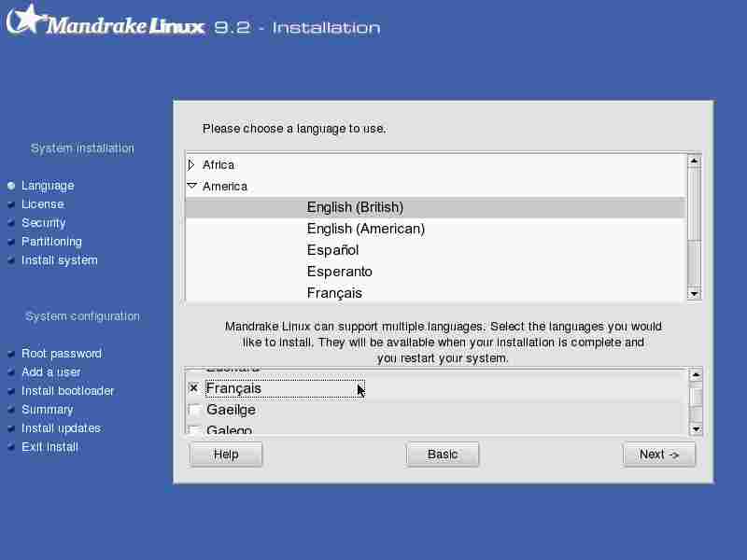
Task: Click the Install bootloader step bullet
Action: coord(11,391)
